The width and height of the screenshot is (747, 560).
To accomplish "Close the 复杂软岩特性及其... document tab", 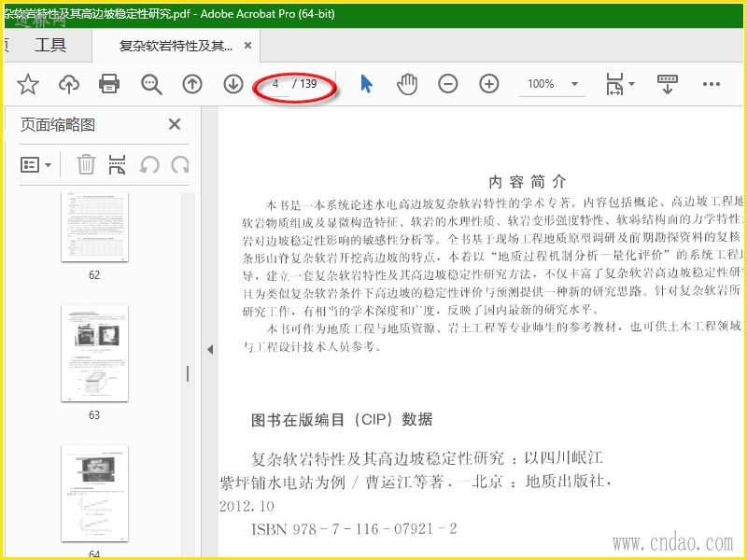I will click(247, 45).
